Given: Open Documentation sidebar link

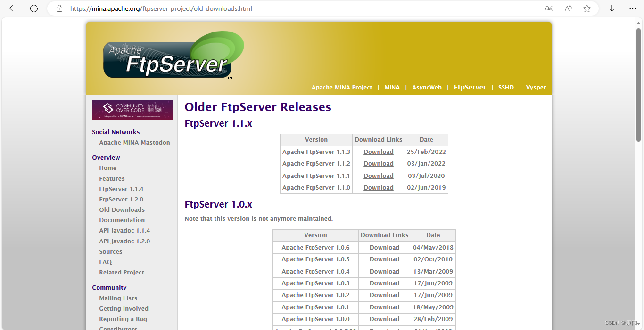Looking at the screenshot, I should [122, 220].
